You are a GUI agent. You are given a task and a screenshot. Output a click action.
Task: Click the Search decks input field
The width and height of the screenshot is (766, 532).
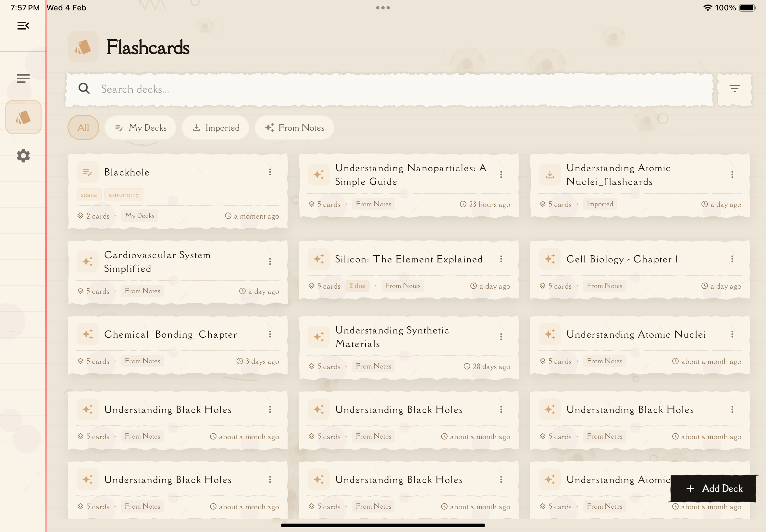[x=389, y=89]
